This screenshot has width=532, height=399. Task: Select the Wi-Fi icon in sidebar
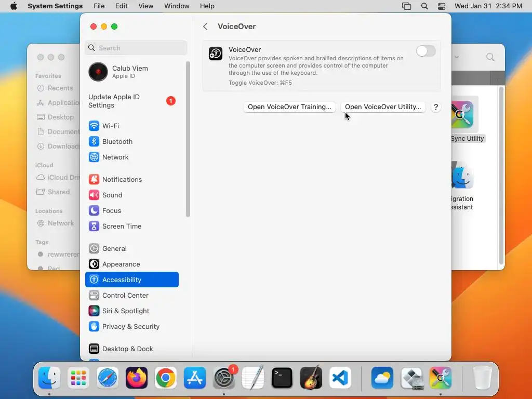click(x=94, y=126)
